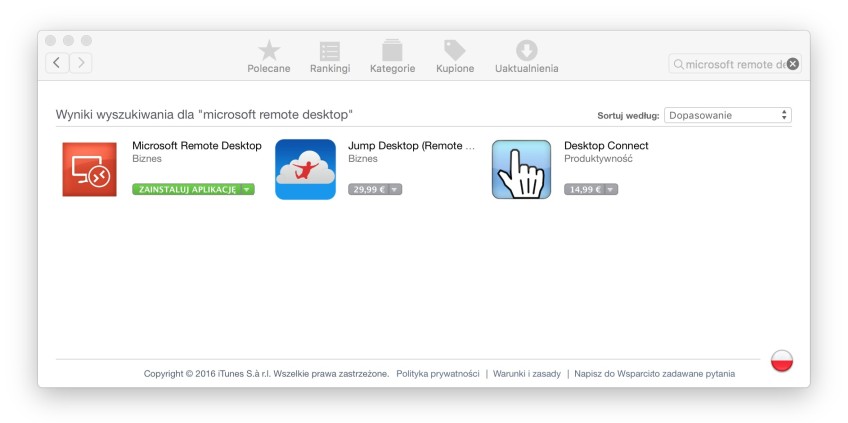Open the Polecane star tab
This screenshot has height=423, width=848.
(269, 57)
